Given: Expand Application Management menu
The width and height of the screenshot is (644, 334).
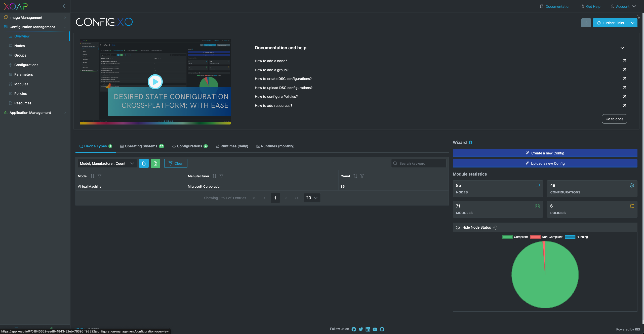Looking at the screenshot, I should tap(35, 113).
